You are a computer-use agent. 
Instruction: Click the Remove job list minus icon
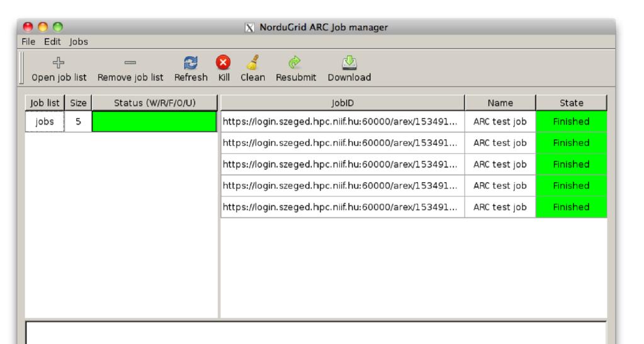coord(130,62)
